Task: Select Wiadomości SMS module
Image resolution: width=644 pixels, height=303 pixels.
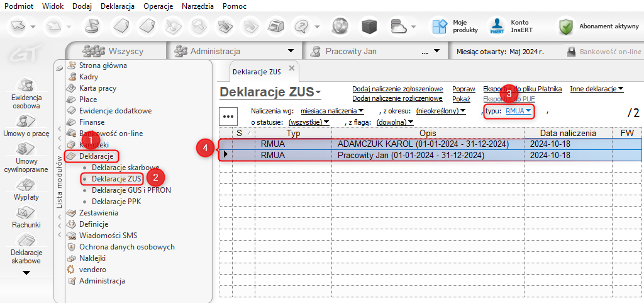Action: pos(108,236)
